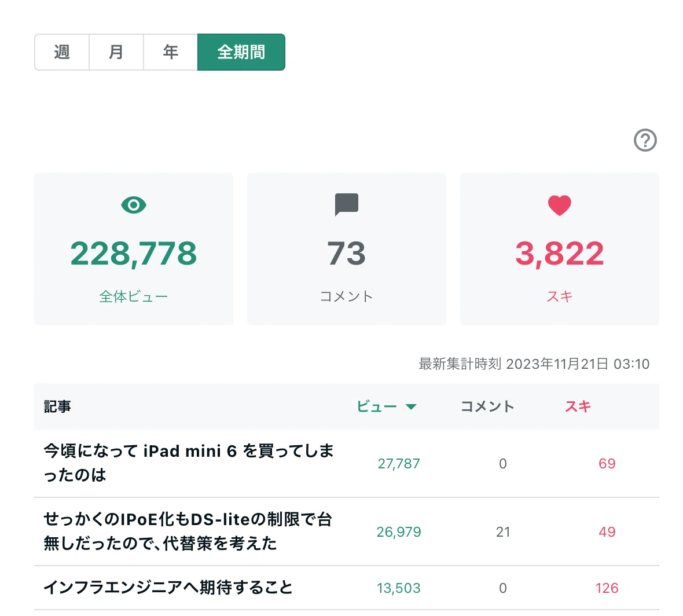Click the comment count 21

502,532
